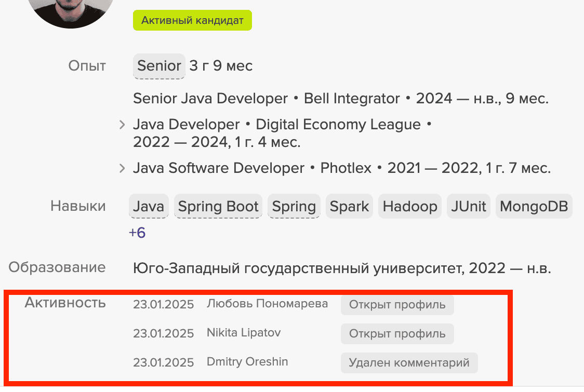
Task: Click Nikita Lipatov's Открыт профиль badge
Action: [397, 333]
